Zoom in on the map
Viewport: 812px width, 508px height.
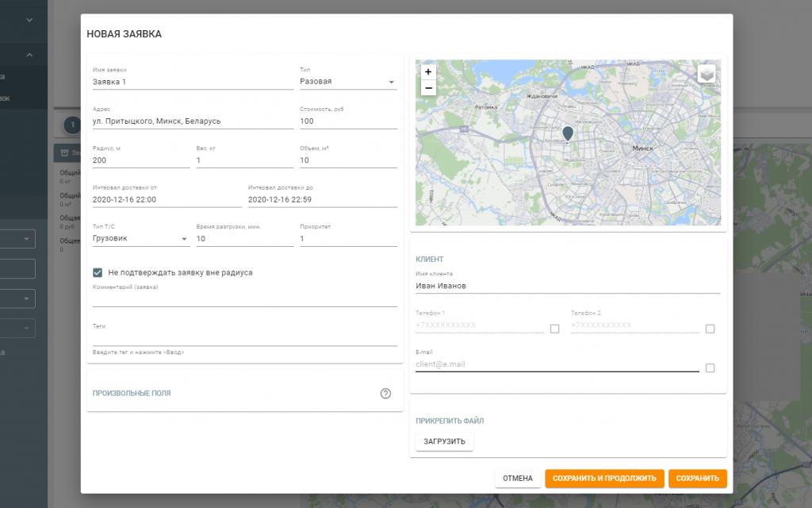click(x=428, y=72)
